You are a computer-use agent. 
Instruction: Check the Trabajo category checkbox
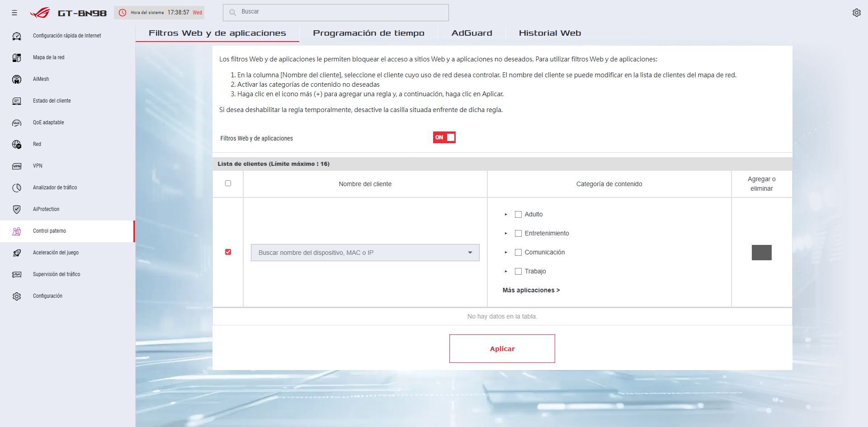518,272
